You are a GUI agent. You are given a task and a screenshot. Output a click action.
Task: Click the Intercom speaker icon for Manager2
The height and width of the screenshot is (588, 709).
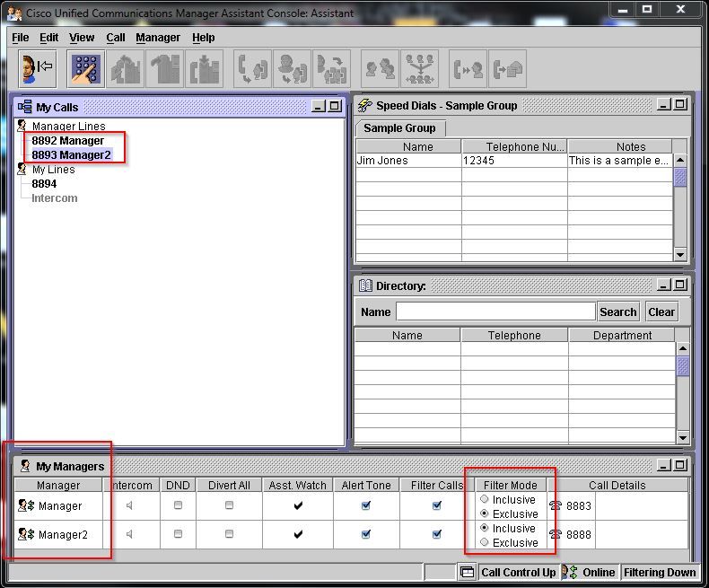pyautogui.click(x=130, y=535)
